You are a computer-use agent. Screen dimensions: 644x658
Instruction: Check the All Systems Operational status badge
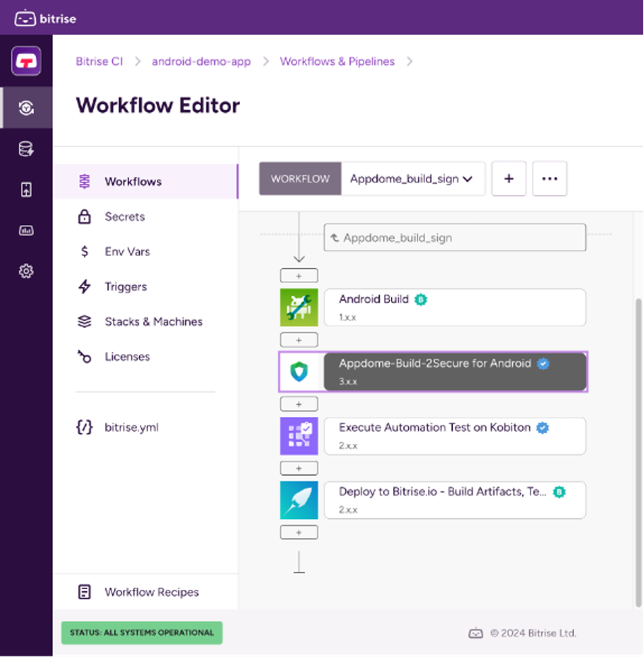pyautogui.click(x=141, y=633)
